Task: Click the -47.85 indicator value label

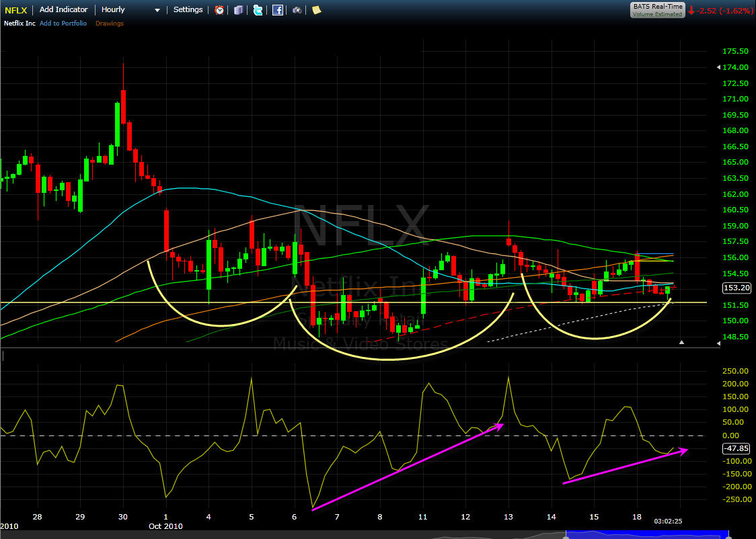Action: click(x=736, y=448)
